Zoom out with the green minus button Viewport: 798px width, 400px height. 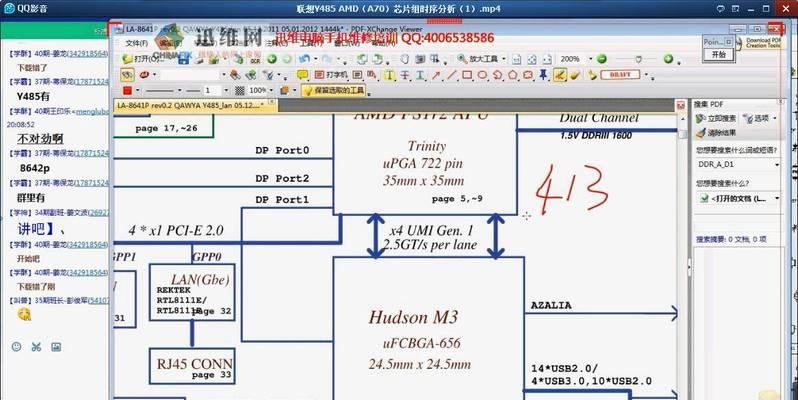coord(602,59)
